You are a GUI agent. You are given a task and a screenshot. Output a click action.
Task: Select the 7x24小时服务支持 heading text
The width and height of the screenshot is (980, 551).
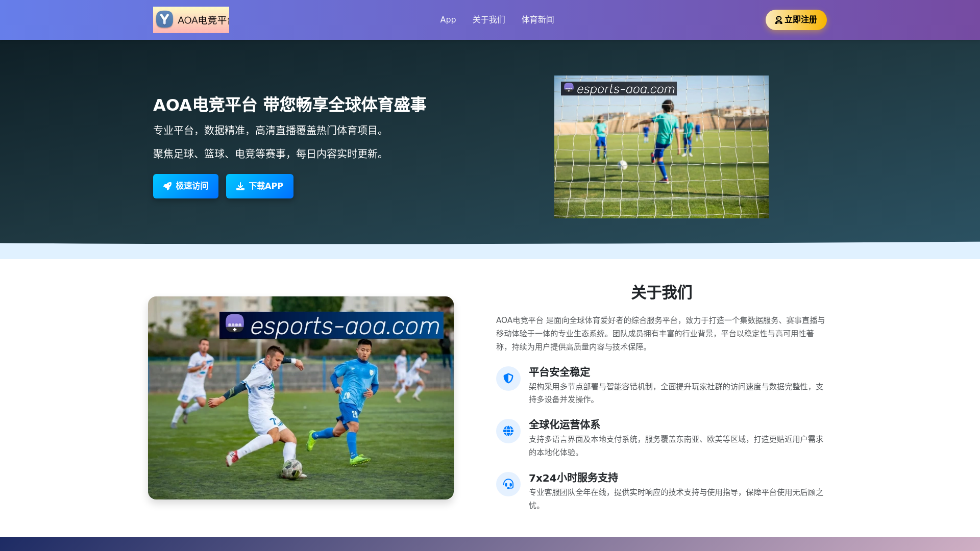[573, 478]
